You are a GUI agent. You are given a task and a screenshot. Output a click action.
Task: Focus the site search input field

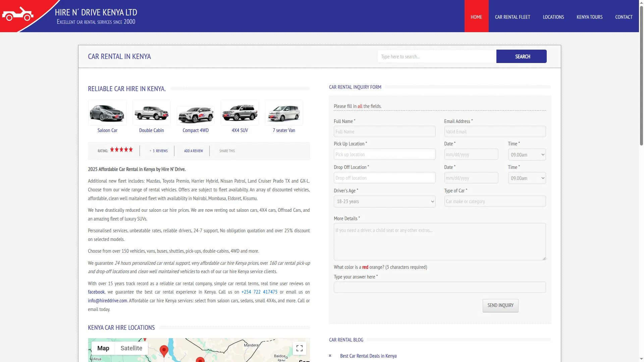pos(437,56)
